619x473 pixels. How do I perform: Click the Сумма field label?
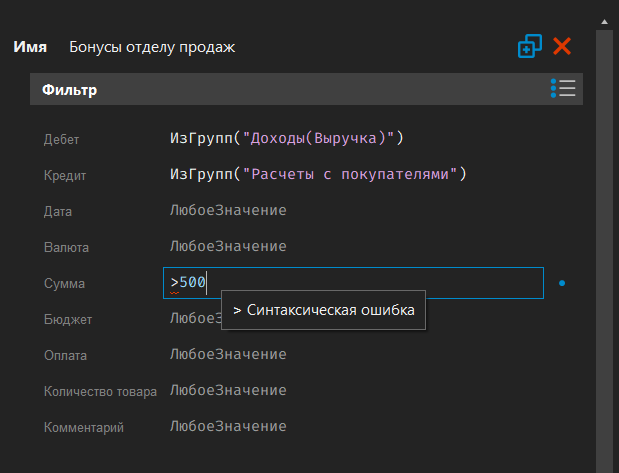[x=65, y=284]
